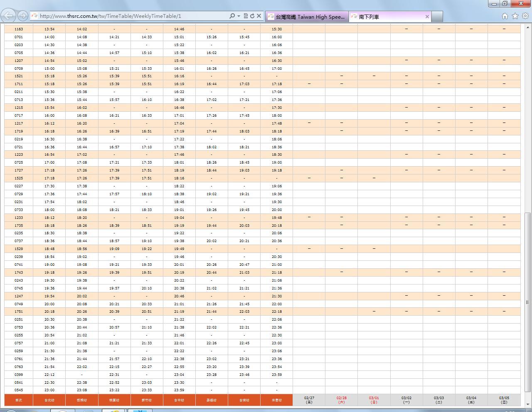Click the vertical scrollbar down arrow
The width and height of the screenshot is (532, 412).
pos(528,404)
